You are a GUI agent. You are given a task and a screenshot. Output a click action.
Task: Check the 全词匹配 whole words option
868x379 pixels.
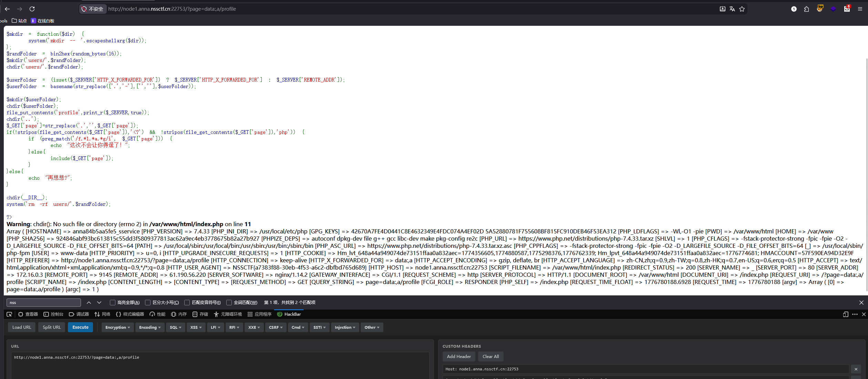[x=229, y=303]
